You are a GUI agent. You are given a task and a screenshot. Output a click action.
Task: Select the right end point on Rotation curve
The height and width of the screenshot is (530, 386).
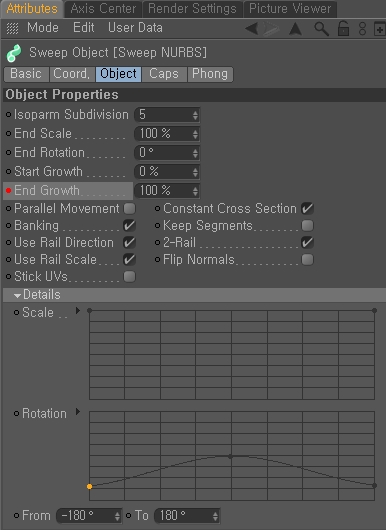point(374,485)
